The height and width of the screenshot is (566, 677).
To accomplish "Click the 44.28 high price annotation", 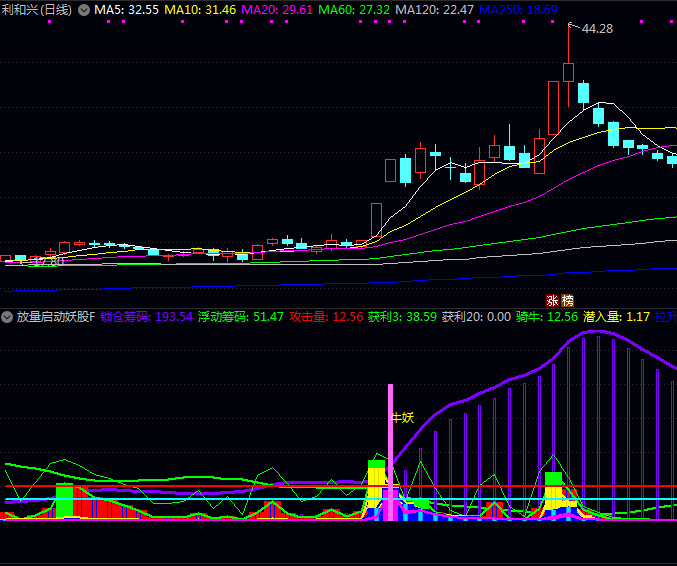I will 597,29.
